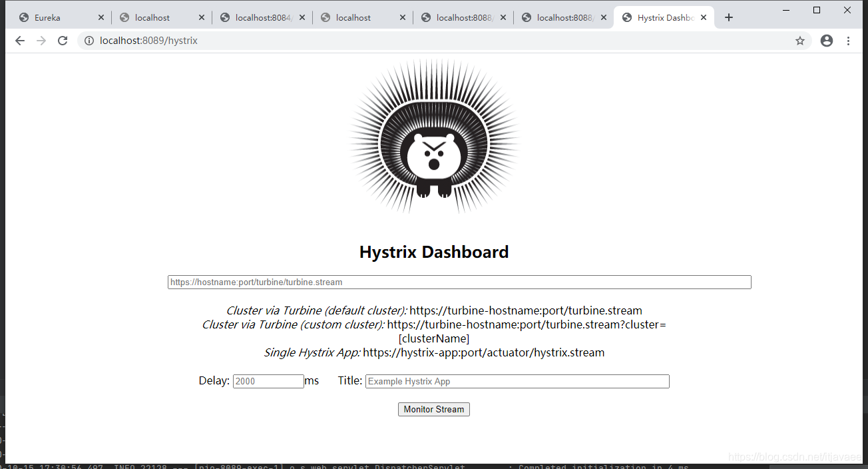
Task: Click "Single Hystrix App:" label
Action: (312, 352)
